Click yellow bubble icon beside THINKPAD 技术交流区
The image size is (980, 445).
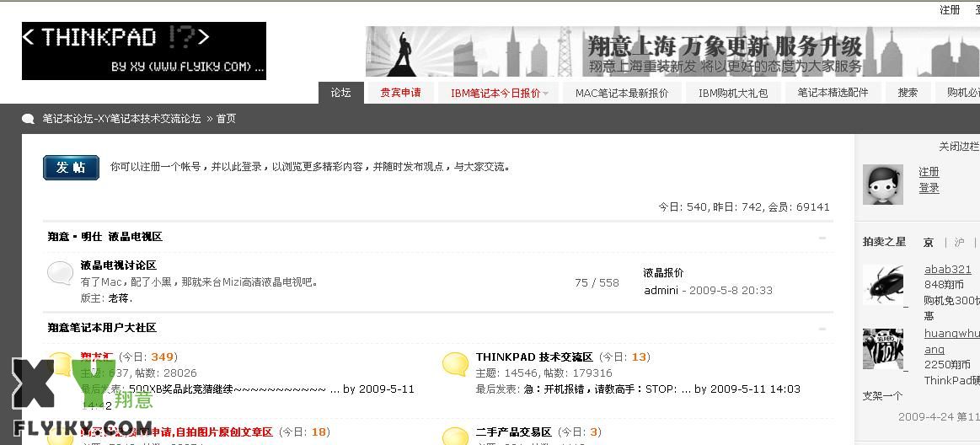click(455, 364)
